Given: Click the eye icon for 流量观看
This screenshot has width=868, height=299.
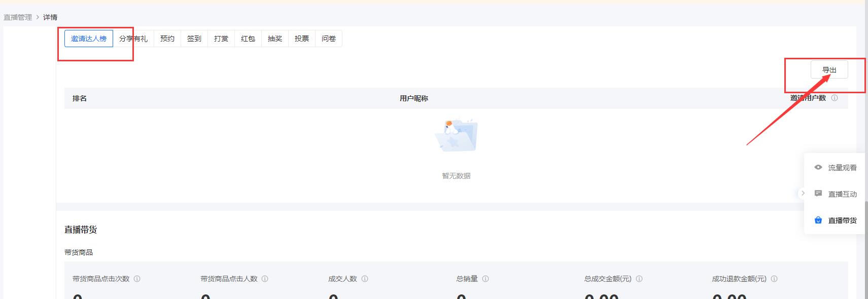Looking at the screenshot, I should (x=818, y=167).
